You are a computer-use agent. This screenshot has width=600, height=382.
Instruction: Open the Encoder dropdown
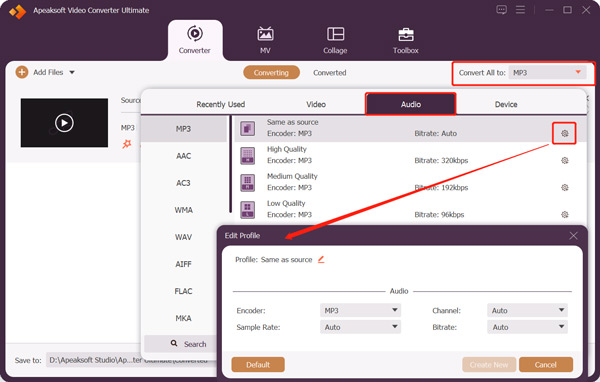point(360,310)
